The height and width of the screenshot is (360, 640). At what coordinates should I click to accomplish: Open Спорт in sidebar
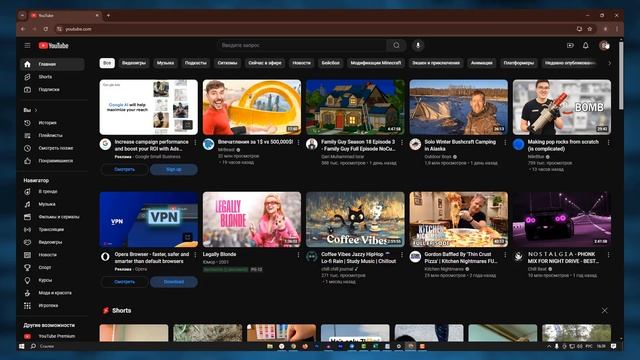tap(52, 267)
